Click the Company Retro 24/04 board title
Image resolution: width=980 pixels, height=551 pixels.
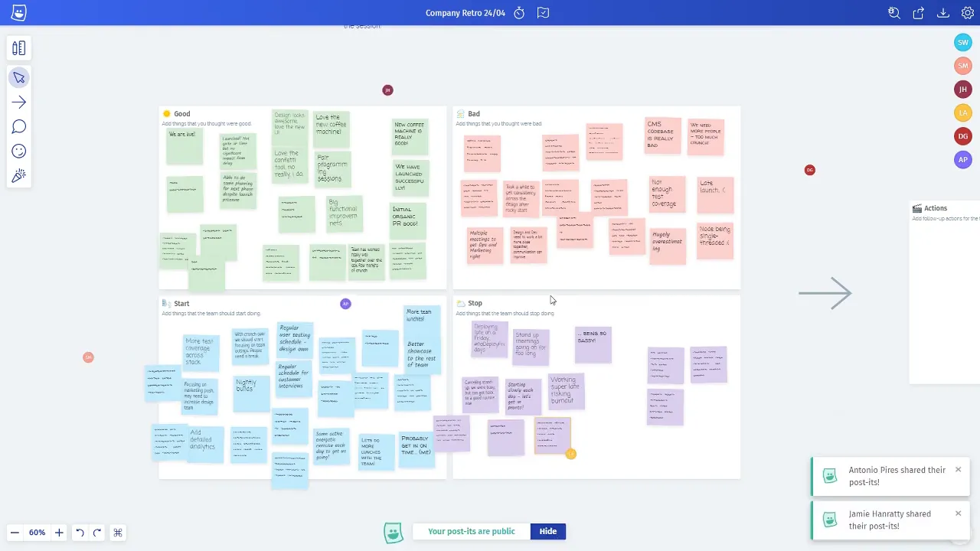click(x=465, y=13)
